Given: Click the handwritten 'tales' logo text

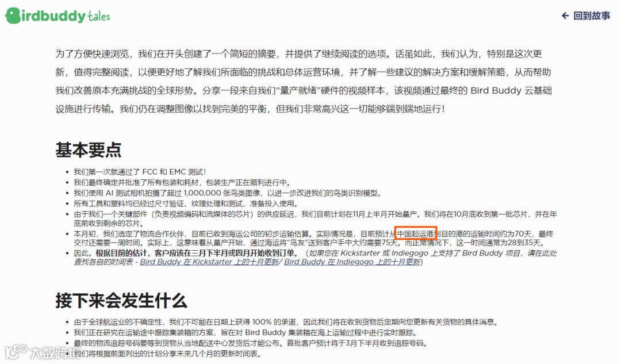Looking at the screenshot, I should point(99,16).
